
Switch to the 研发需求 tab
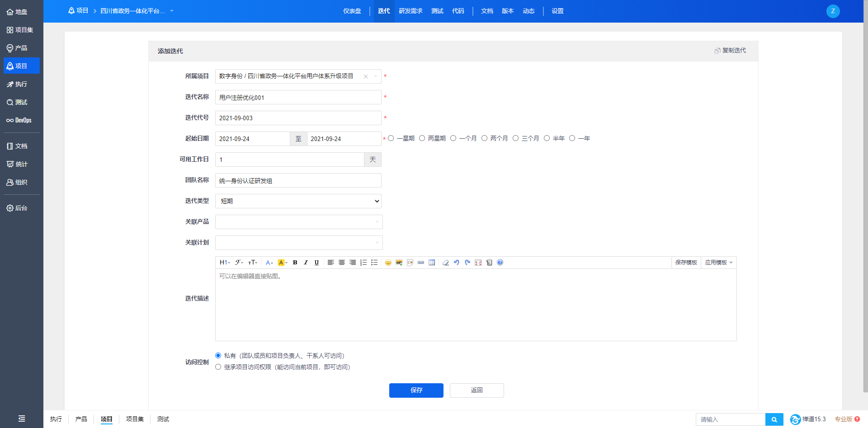point(410,11)
